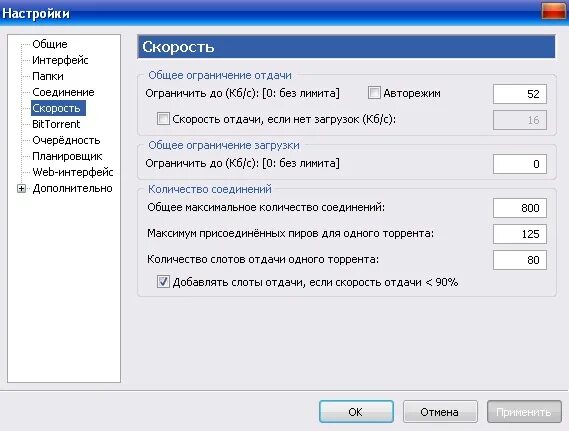Expand the Дополнительно tree node
This screenshot has height=431, width=569.
(21, 188)
